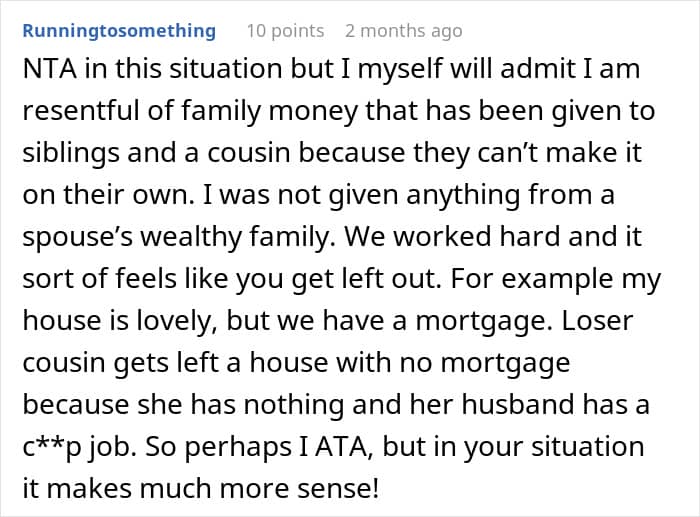The height and width of the screenshot is (517, 700).
Task: Click the censored word "c**p"
Action: coord(53,446)
